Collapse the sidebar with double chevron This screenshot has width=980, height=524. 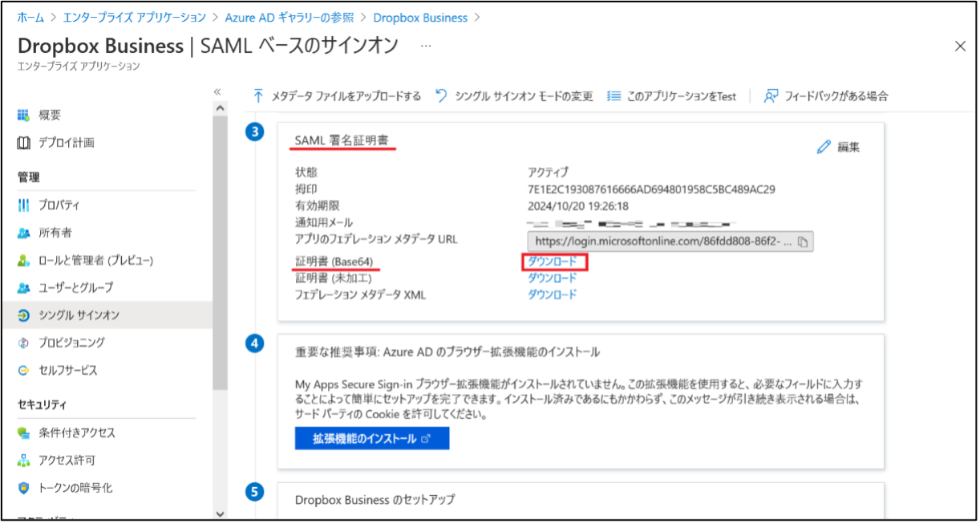click(217, 91)
